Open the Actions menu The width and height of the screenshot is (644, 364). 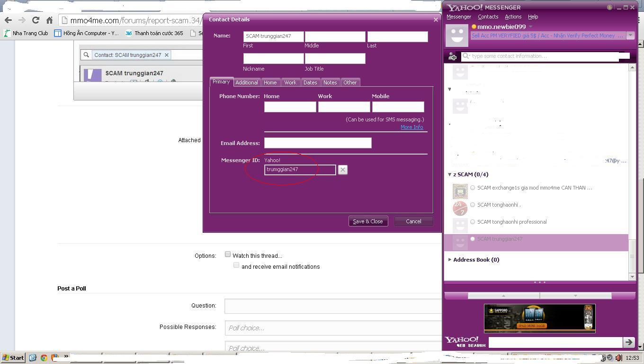point(513,17)
